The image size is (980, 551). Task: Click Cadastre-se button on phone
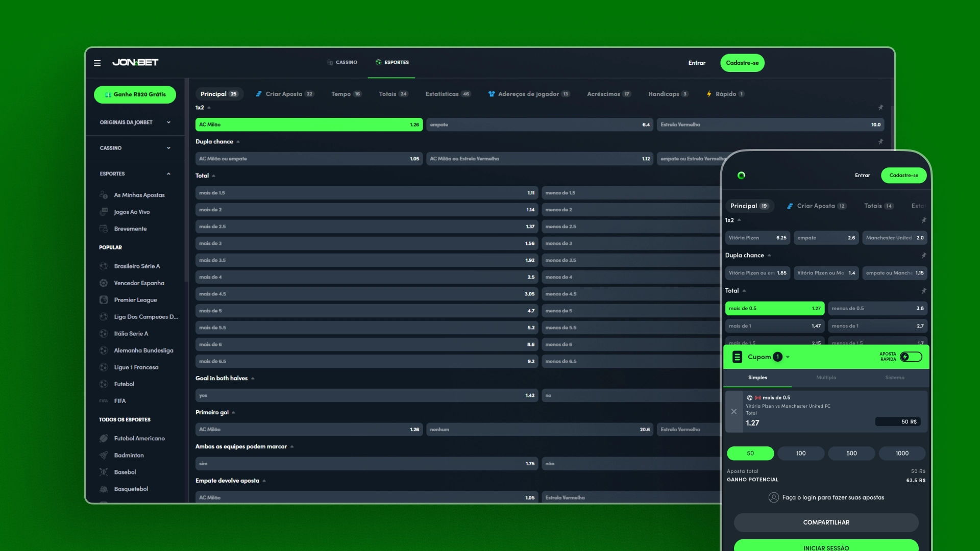pos(903,176)
